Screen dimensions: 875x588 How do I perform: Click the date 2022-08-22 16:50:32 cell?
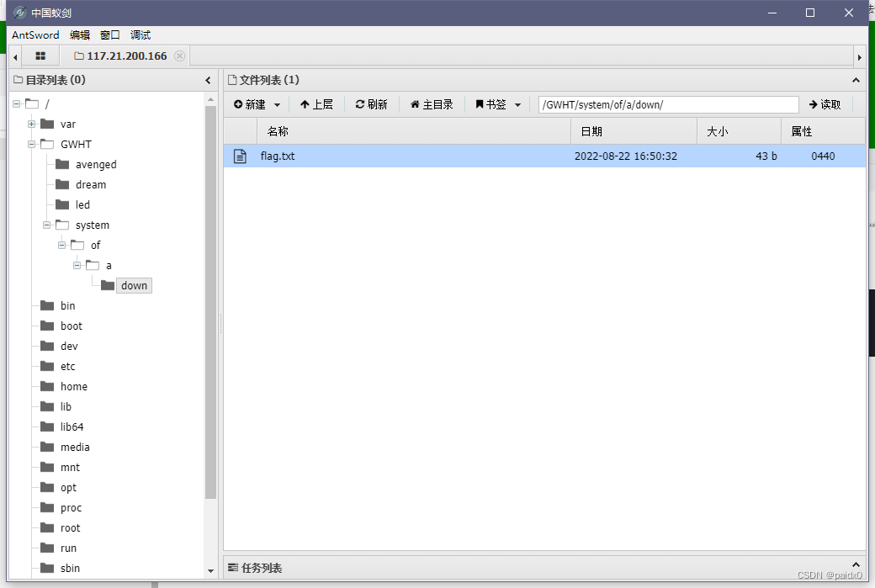coord(626,156)
